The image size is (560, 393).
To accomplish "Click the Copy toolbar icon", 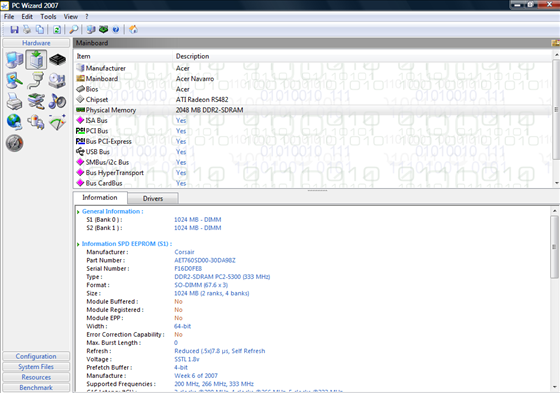I will pyautogui.click(x=40, y=30).
